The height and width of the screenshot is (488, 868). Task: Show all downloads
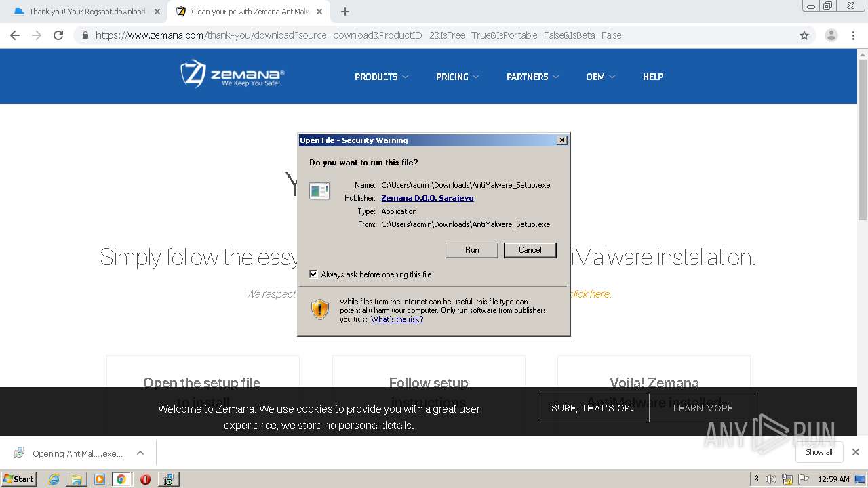pos(818,452)
